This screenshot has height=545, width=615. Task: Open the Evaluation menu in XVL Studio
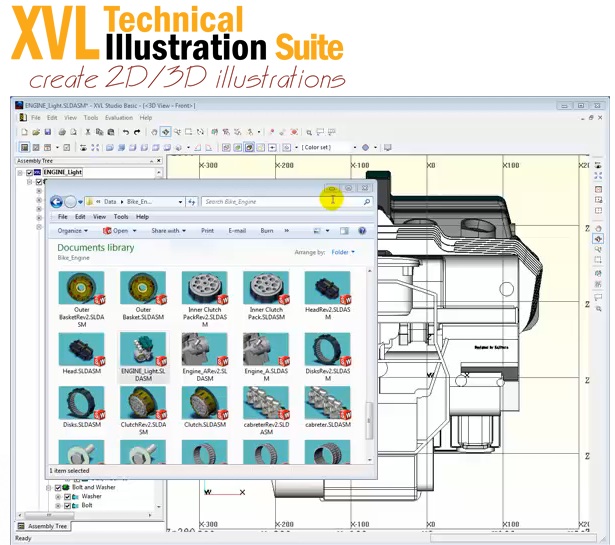tap(119, 118)
